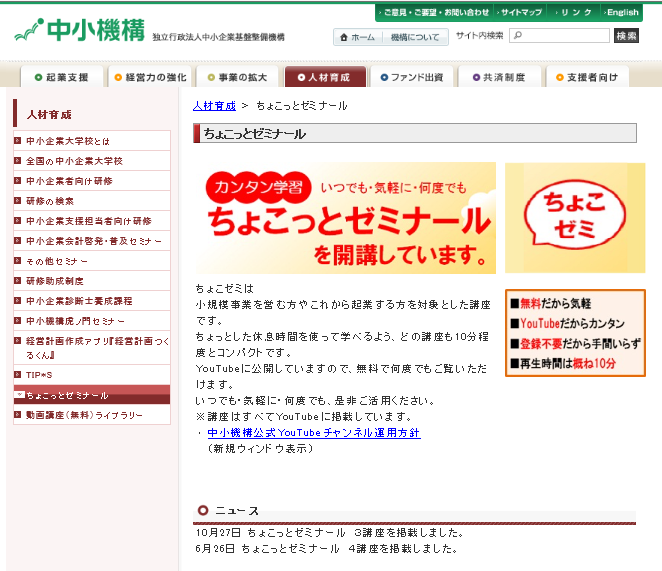The image size is (662, 571).
Task: Select the 支援者向け tab
Action: (586, 77)
